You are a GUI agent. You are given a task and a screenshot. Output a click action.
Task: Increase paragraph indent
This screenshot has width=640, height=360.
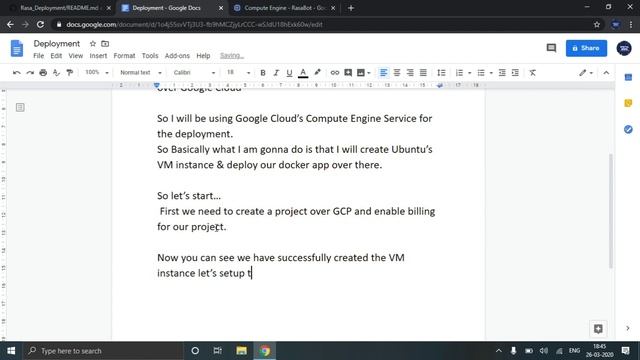pos(516,73)
